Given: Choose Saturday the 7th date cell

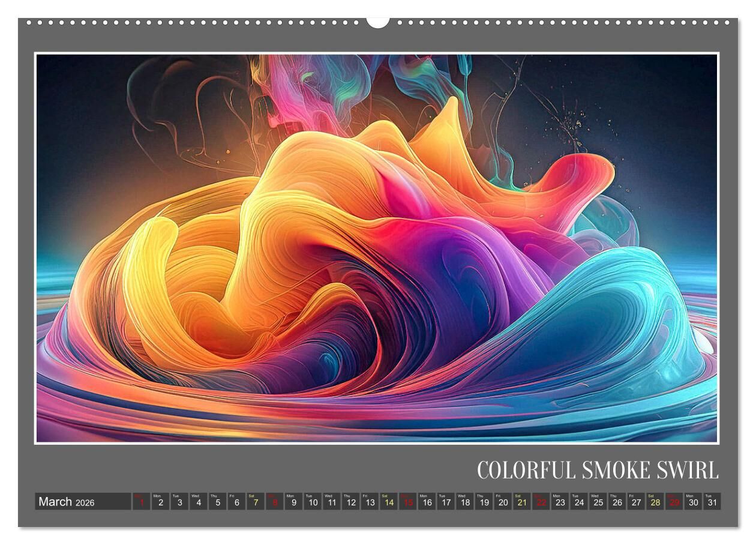Looking at the screenshot, I should pos(256,502).
